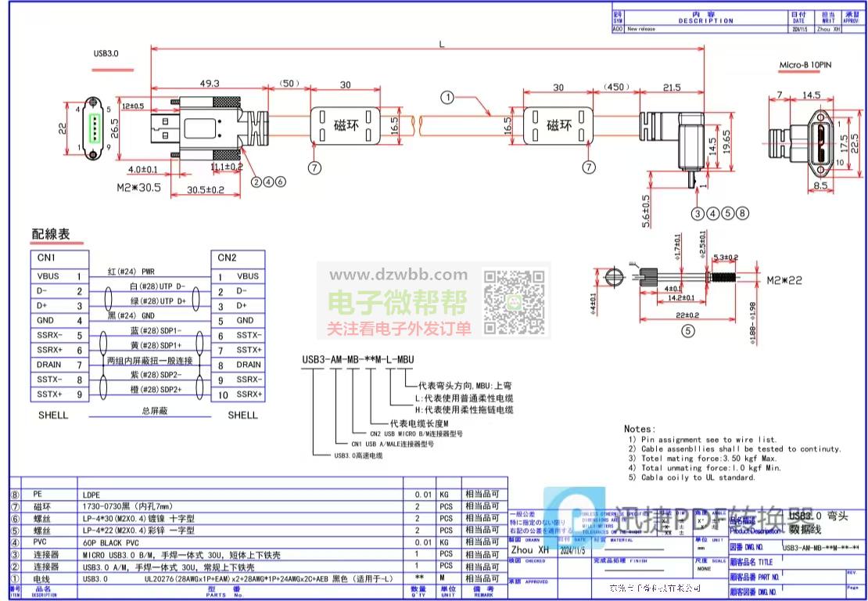The image size is (868, 601).
Task: Select the "绿(#28)UTP D+" wire label
Action: pyautogui.click(x=158, y=300)
